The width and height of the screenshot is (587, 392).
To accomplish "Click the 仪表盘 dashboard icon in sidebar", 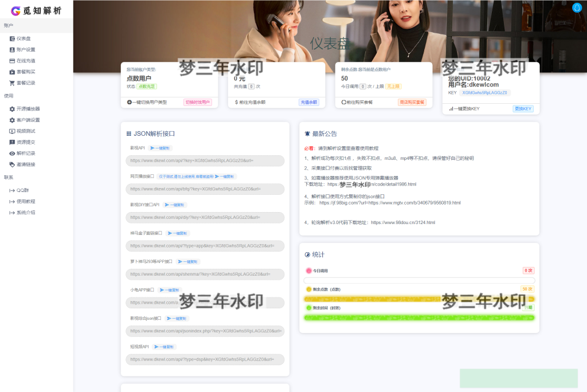I will [x=12, y=38].
